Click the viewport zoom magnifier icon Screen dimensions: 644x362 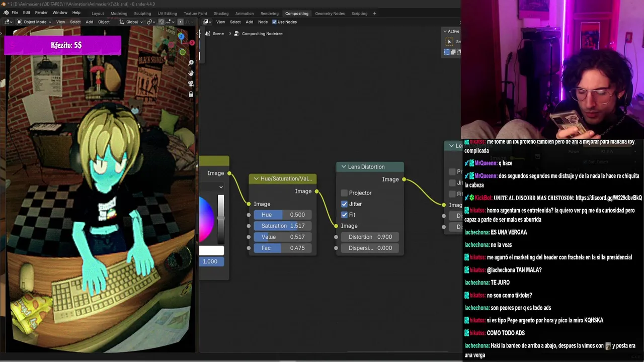191,62
